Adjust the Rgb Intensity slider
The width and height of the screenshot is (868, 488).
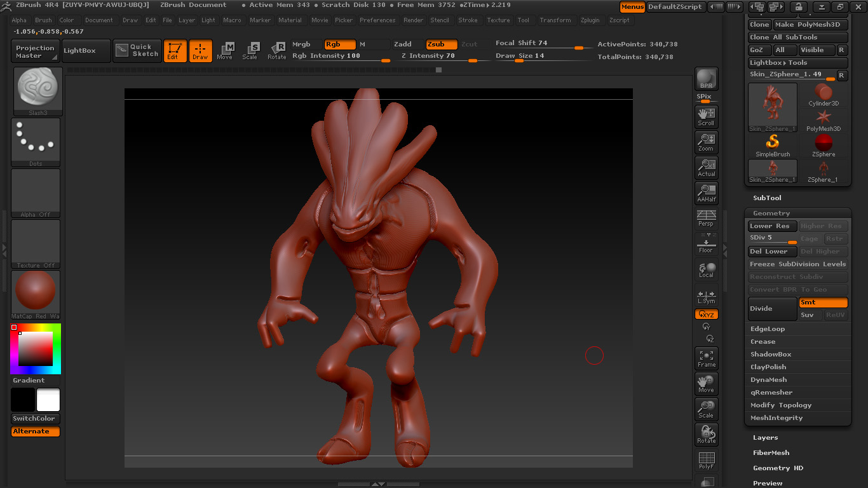tap(341, 57)
